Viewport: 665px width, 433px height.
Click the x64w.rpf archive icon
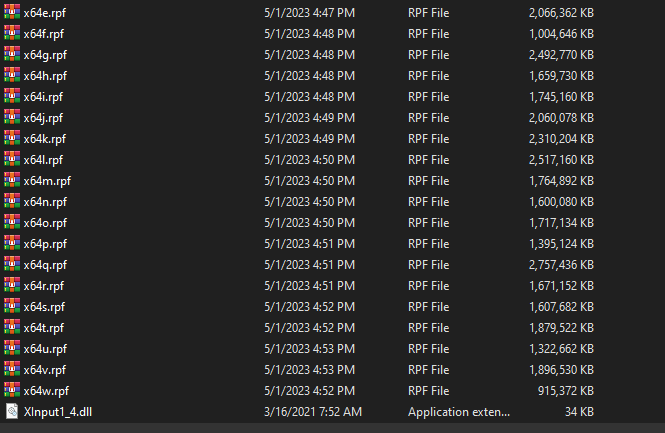[11, 390]
